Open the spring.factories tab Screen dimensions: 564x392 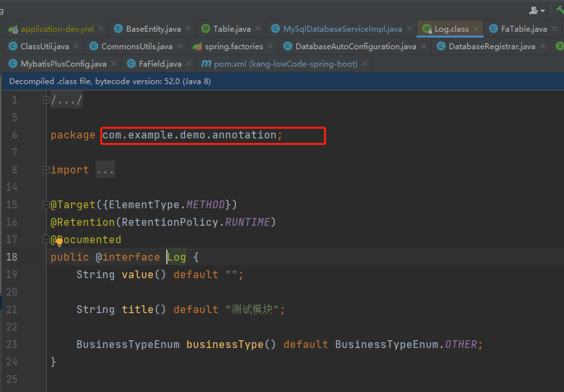(x=233, y=47)
